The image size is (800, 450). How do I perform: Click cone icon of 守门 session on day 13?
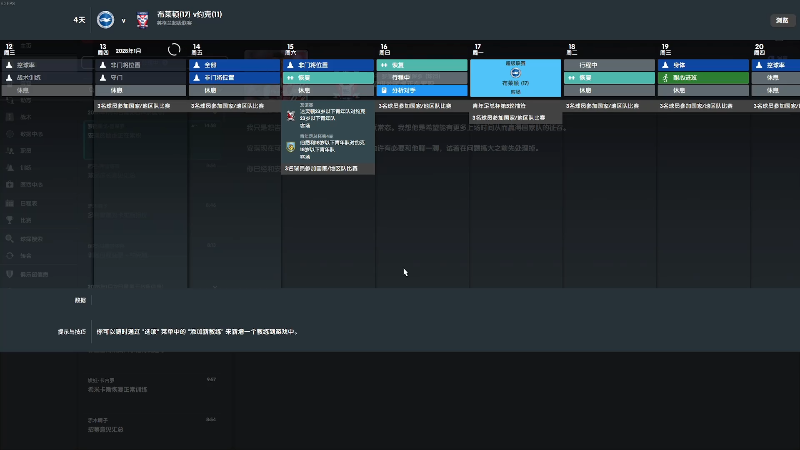click(103, 78)
